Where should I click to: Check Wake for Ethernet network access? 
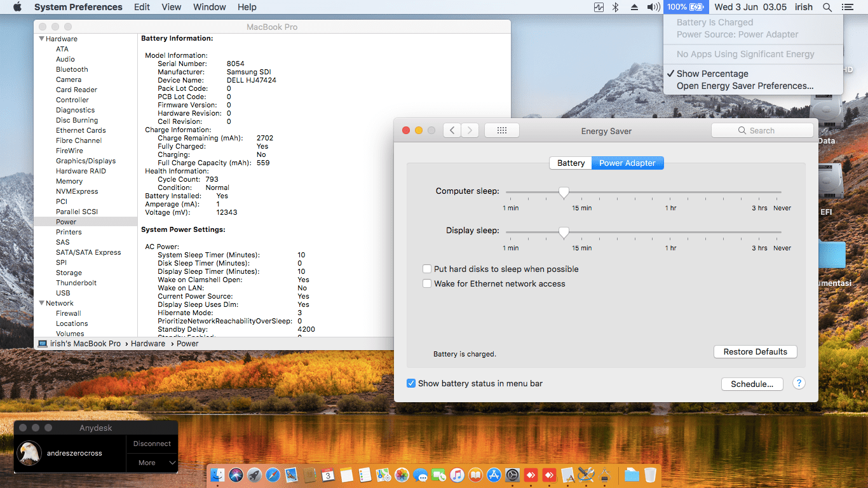click(427, 284)
